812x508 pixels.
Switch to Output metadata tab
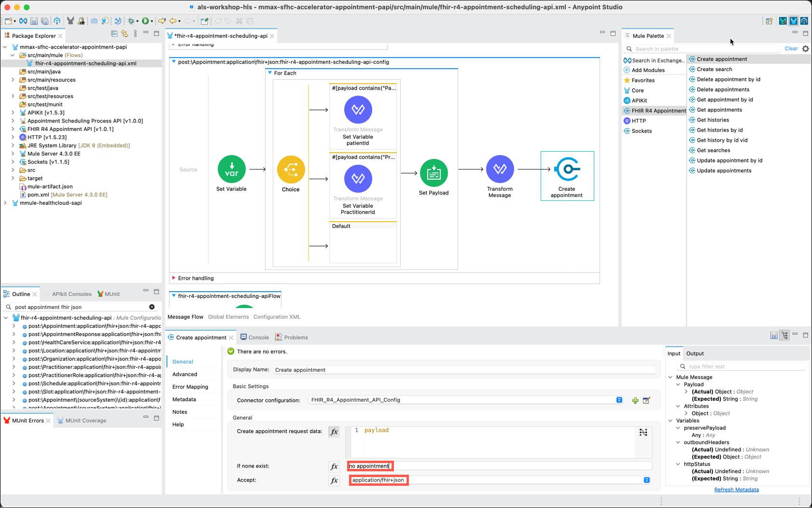pos(695,353)
